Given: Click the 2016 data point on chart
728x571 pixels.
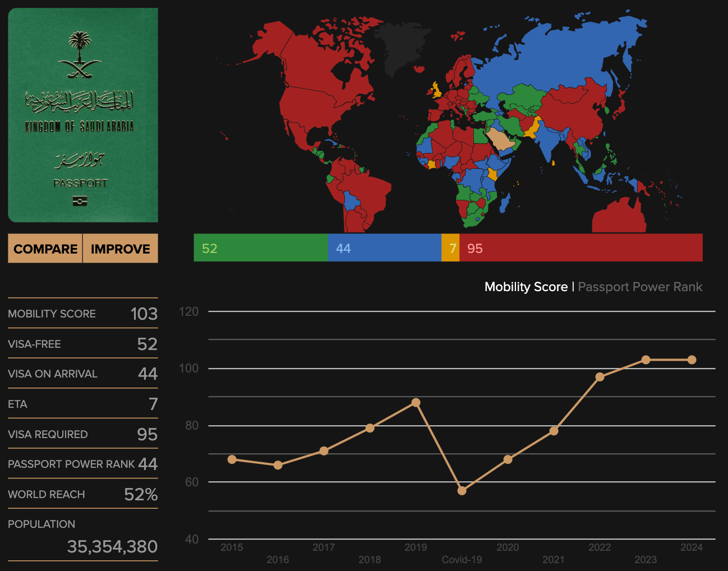Looking at the screenshot, I should 278,465.
